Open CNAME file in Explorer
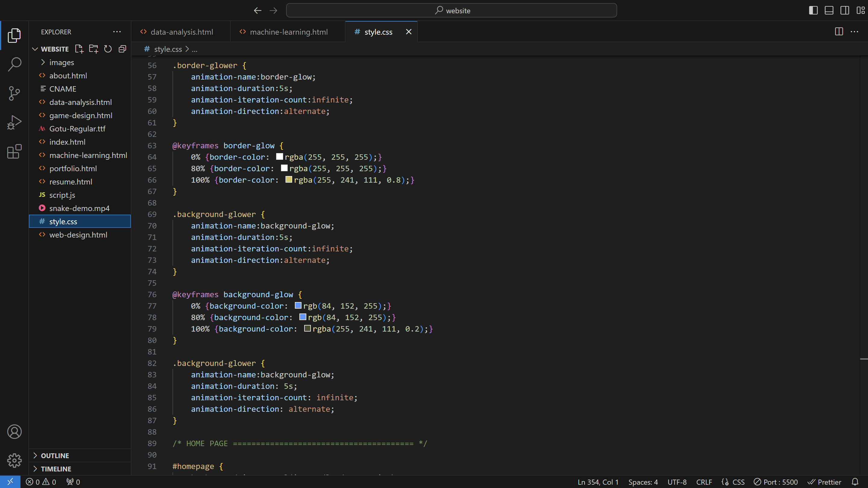 coord(80,89)
